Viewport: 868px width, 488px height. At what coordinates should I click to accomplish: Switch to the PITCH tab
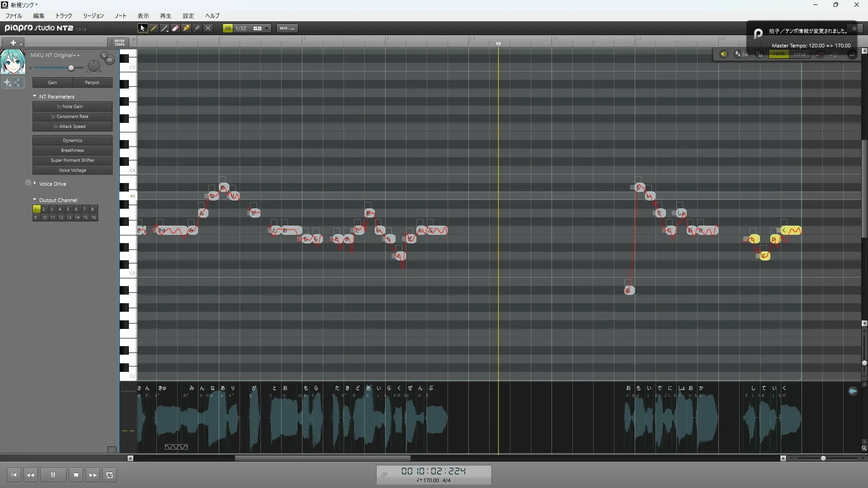tap(800, 54)
